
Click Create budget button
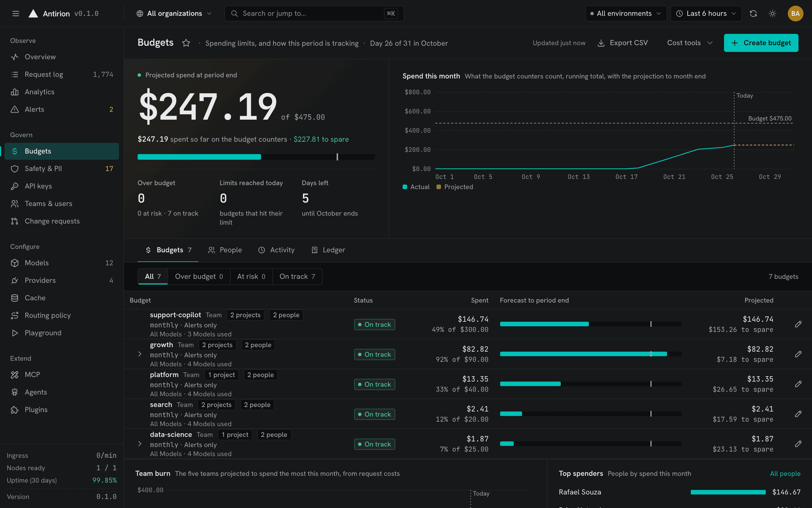point(761,43)
